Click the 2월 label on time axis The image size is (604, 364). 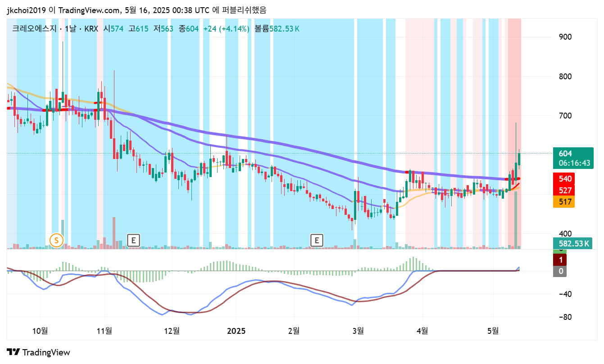click(x=294, y=331)
